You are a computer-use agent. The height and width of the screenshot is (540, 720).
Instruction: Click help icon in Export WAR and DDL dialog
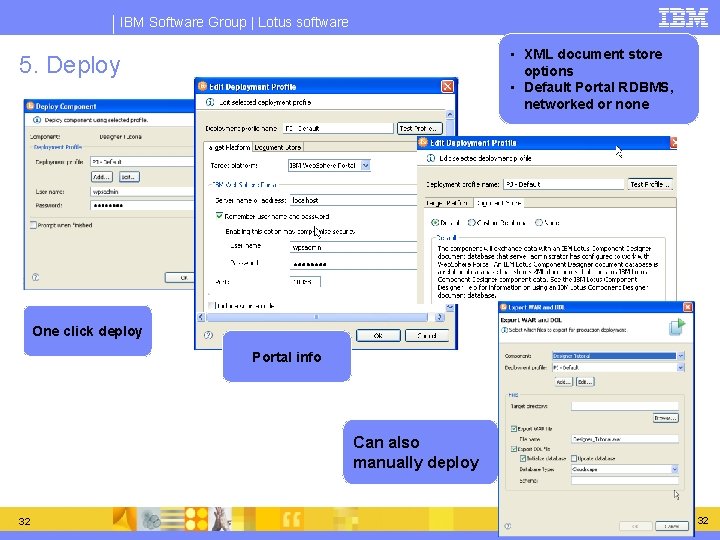[x=507, y=526]
